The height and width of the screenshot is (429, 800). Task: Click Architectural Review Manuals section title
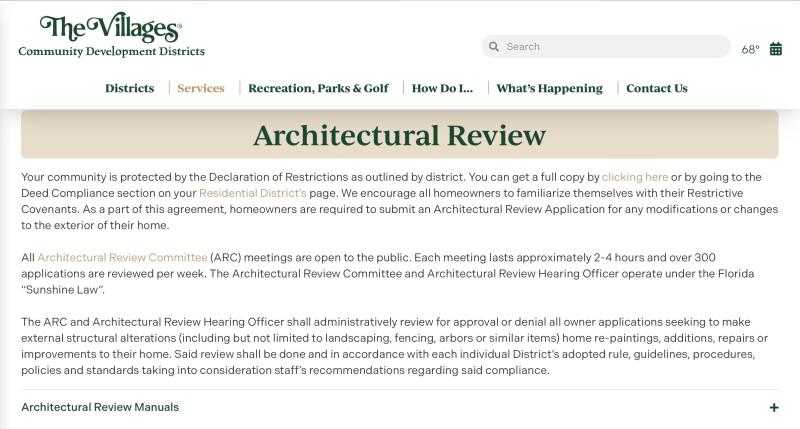click(x=100, y=407)
